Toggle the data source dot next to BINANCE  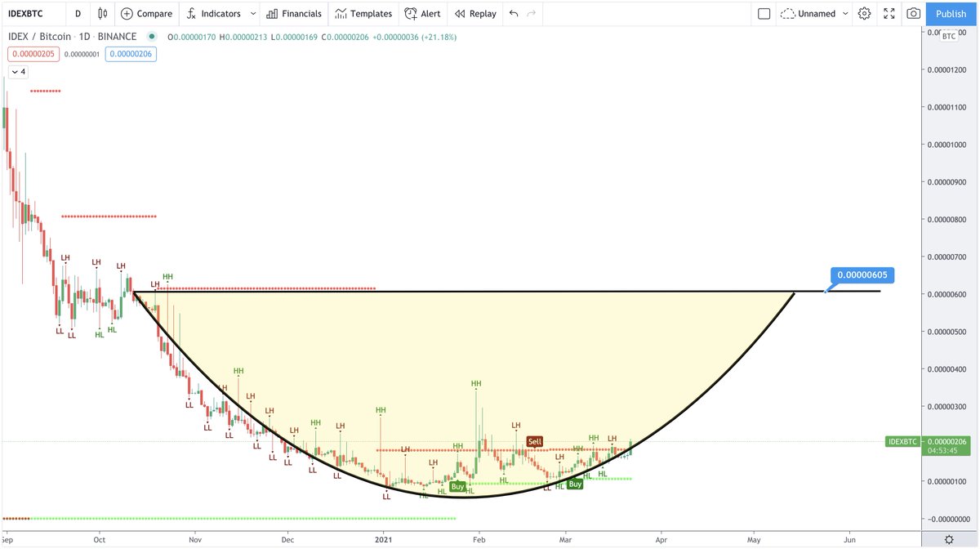150,37
